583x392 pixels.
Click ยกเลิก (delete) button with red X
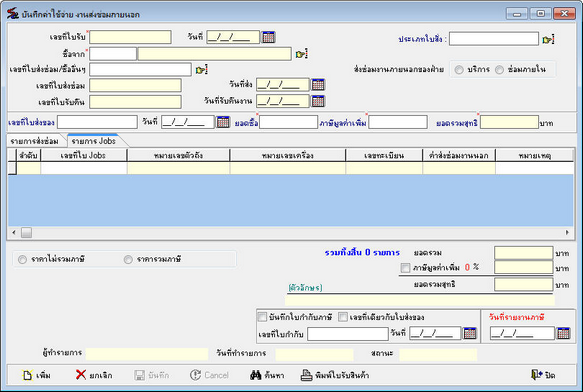coord(94,375)
